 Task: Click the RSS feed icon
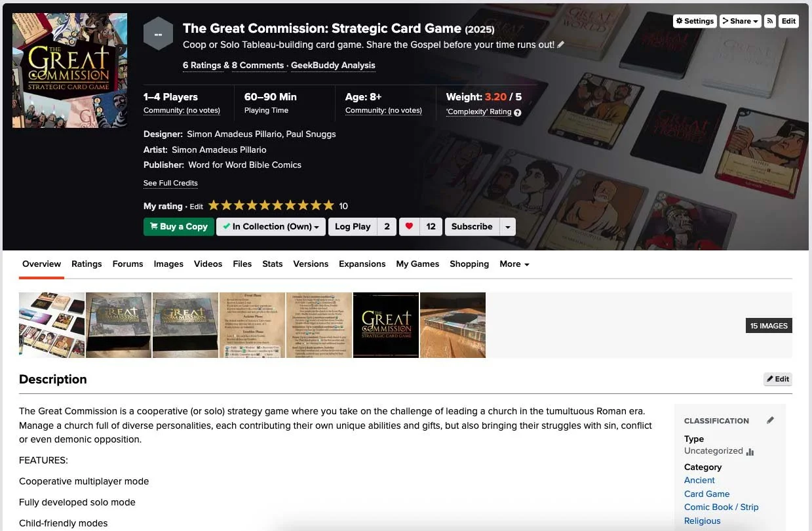770,21
